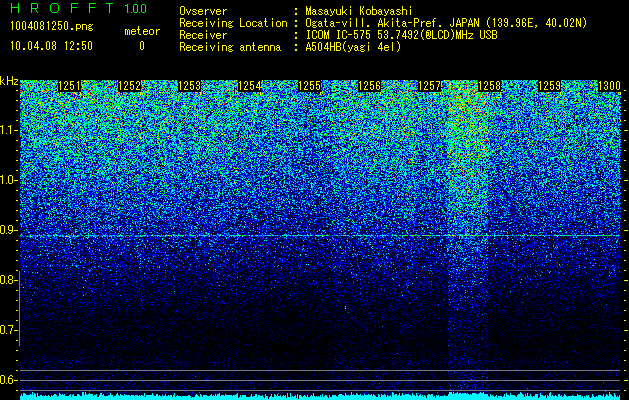Click the date stamp 10.04.08 12:50
Screen dimensions: 629x400
click(51, 46)
